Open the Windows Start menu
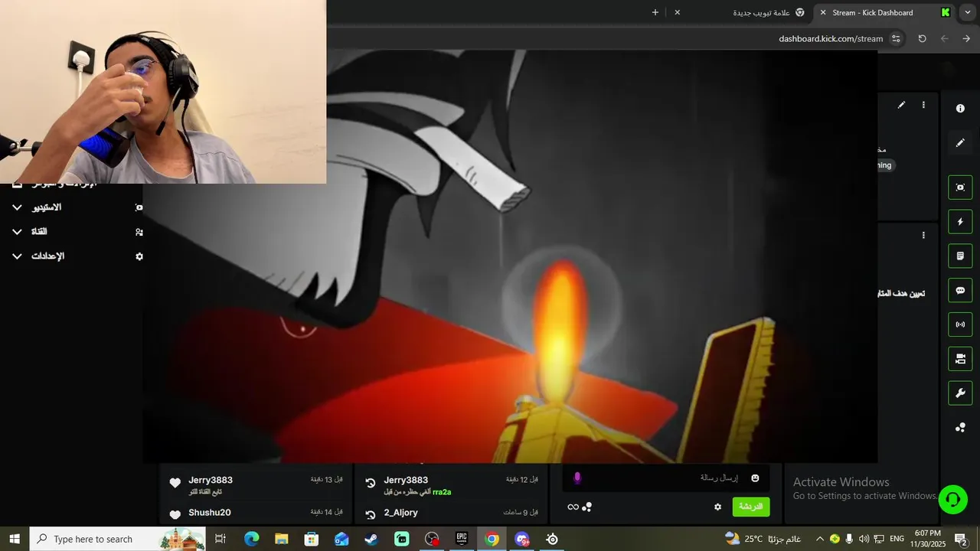The image size is (980, 551). 15,539
